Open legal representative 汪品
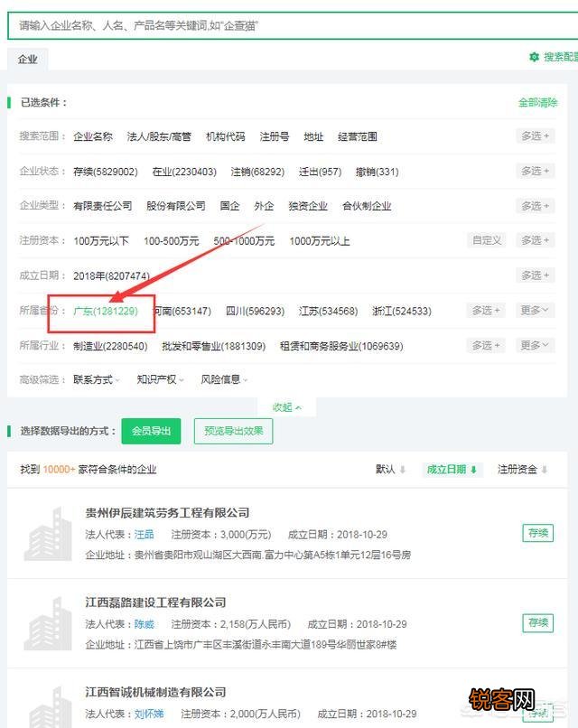 [x=144, y=535]
